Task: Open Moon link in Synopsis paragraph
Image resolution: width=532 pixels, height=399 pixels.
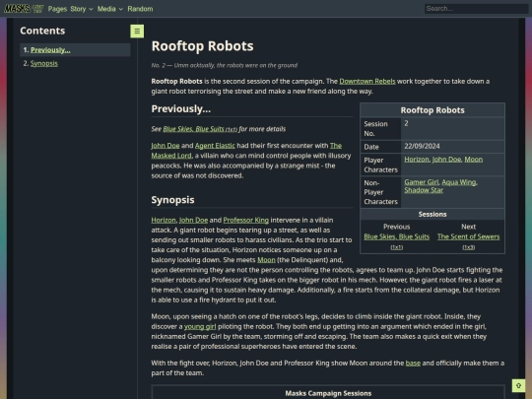Action: [x=266, y=260]
